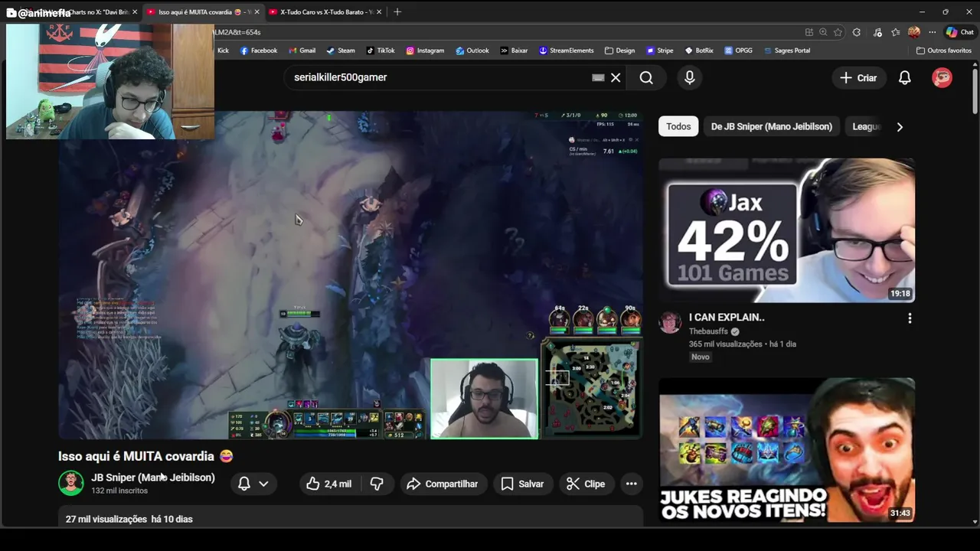Open Sagres Portal bookmark
Screen dimensions: 980x551
click(786, 51)
